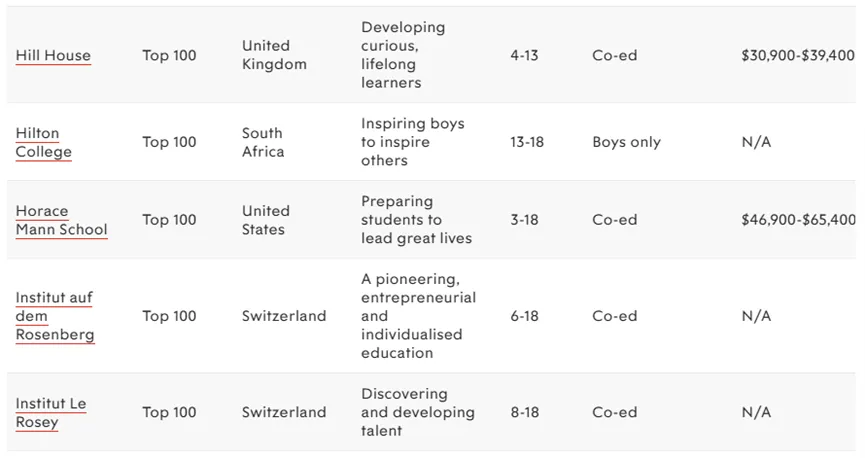Click the 3-18 age range cell

tap(524, 220)
